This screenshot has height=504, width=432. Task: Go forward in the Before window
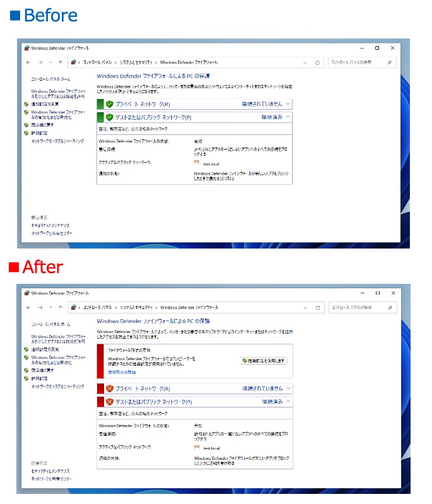pos(40,62)
